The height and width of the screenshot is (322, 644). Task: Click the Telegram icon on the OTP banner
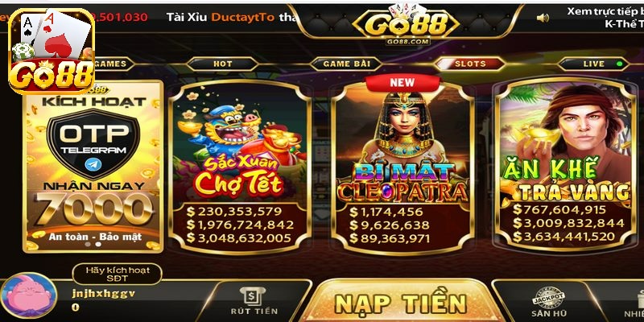pyautogui.click(x=93, y=165)
